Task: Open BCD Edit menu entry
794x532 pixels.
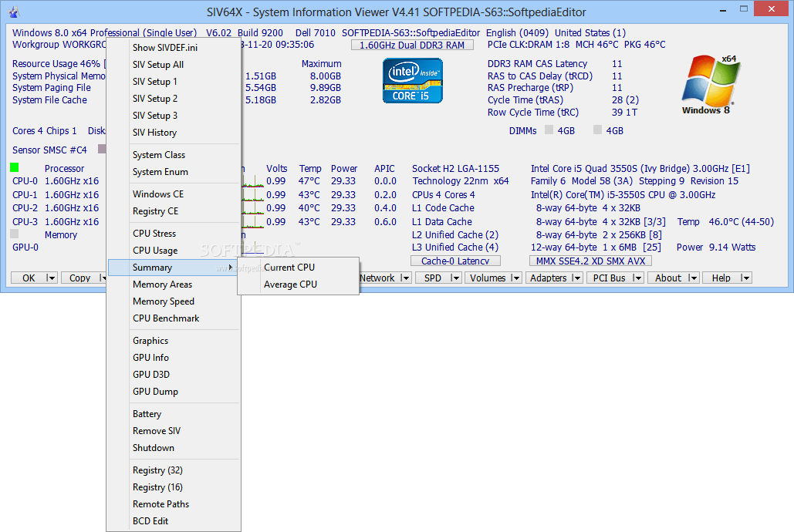Action: coord(174,521)
